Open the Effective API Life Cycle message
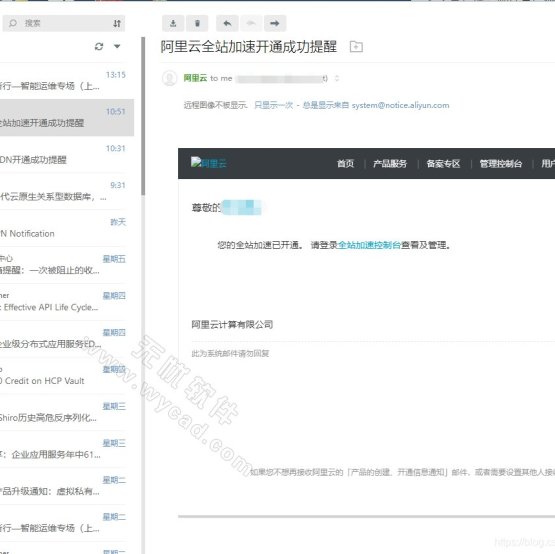The height and width of the screenshot is (554, 555). (x=67, y=302)
